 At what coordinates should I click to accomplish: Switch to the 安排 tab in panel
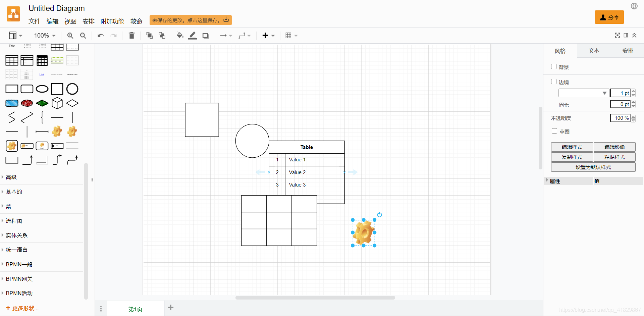click(627, 51)
